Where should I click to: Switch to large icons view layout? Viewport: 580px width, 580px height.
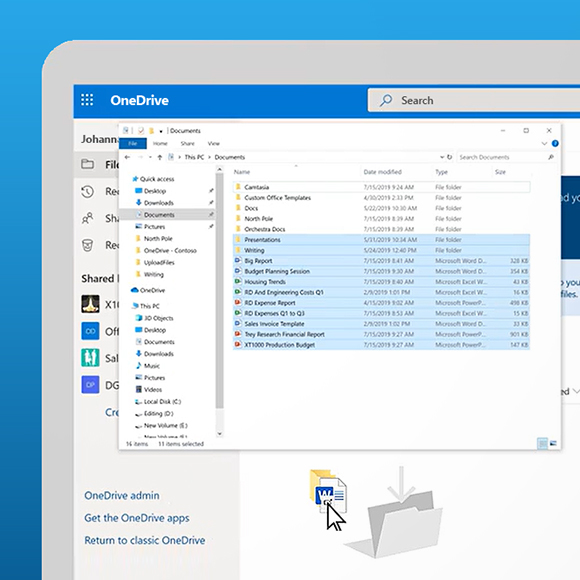pos(553,443)
